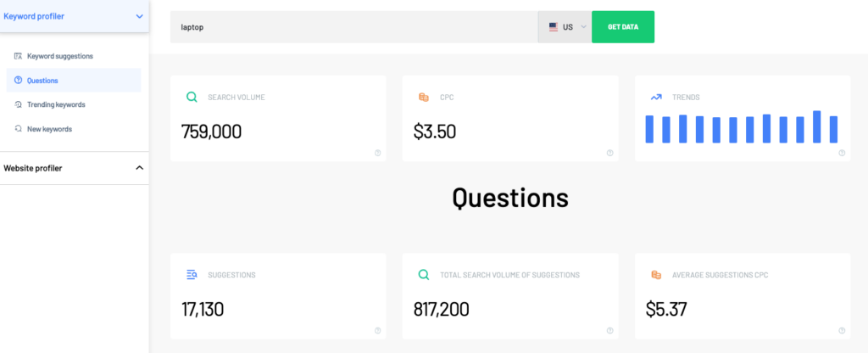Collapse the Keyword profiler section

tap(140, 16)
